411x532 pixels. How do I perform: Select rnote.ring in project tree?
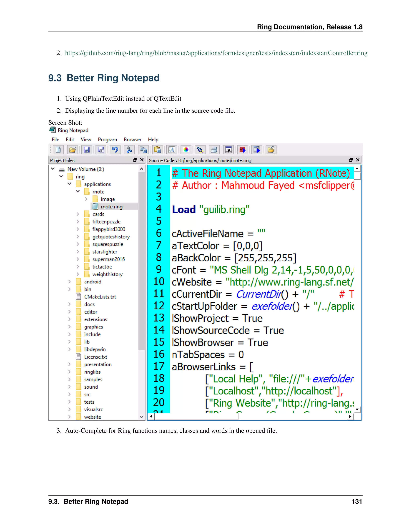coord(112,207)
